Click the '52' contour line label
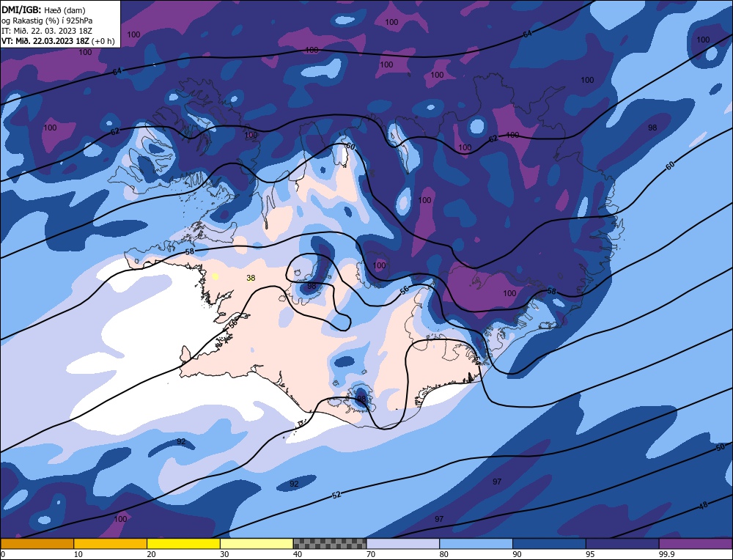 click(x=336, y=495)
